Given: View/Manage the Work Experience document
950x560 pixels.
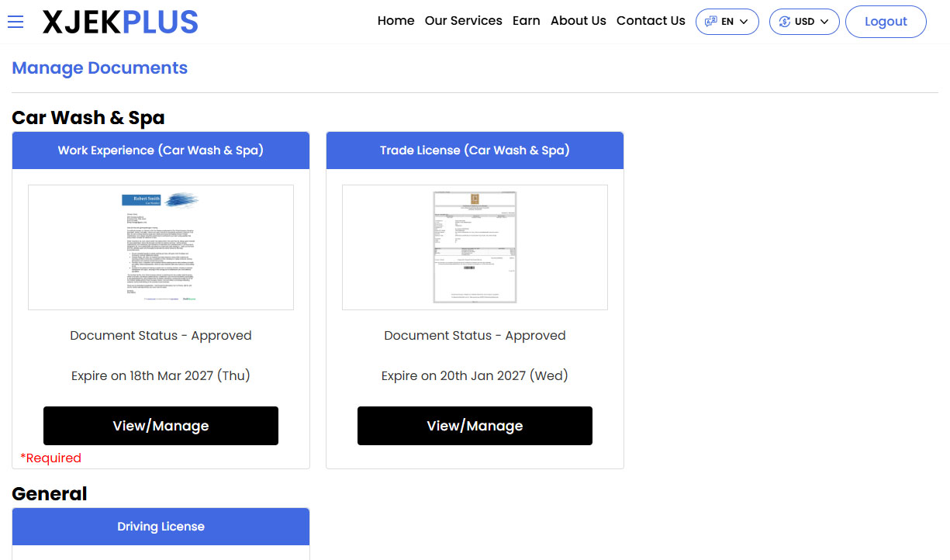Looking at the screenshot, I should pos(161,425).
